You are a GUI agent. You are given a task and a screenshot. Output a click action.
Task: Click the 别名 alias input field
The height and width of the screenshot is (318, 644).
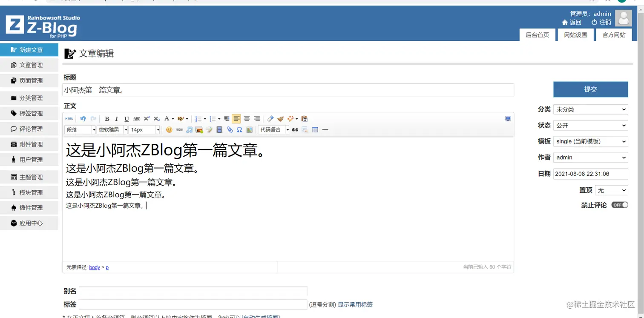pos(193,291)
